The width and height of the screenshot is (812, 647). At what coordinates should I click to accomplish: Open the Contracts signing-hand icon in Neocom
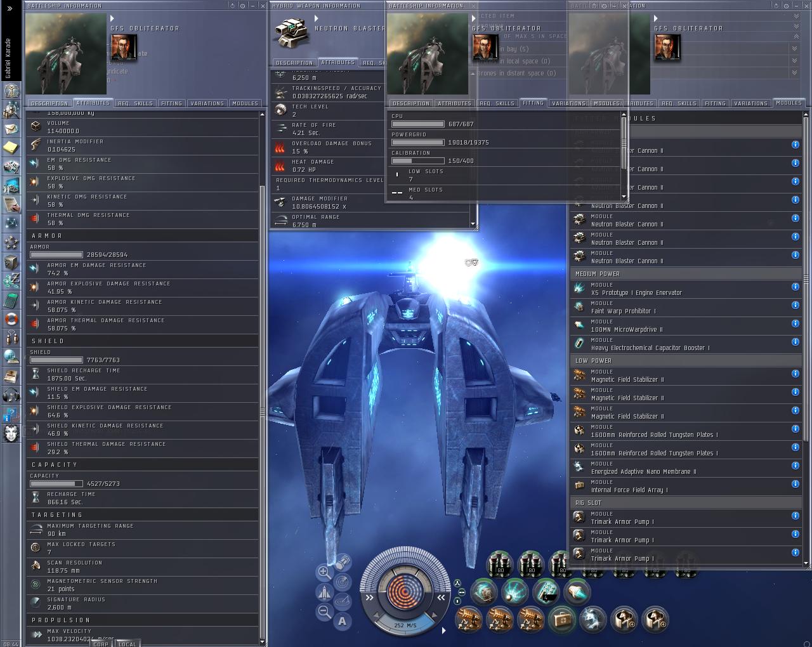(x=11, y=205)
